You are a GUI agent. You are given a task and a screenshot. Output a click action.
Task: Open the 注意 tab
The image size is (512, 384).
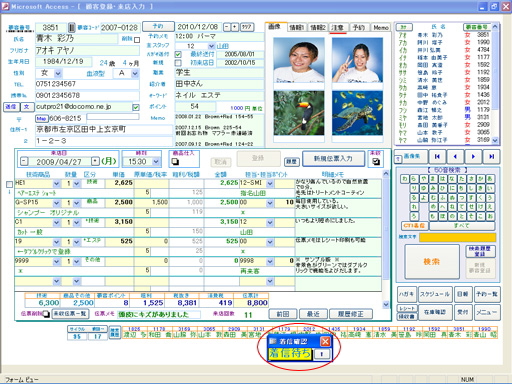click(338, 27)
